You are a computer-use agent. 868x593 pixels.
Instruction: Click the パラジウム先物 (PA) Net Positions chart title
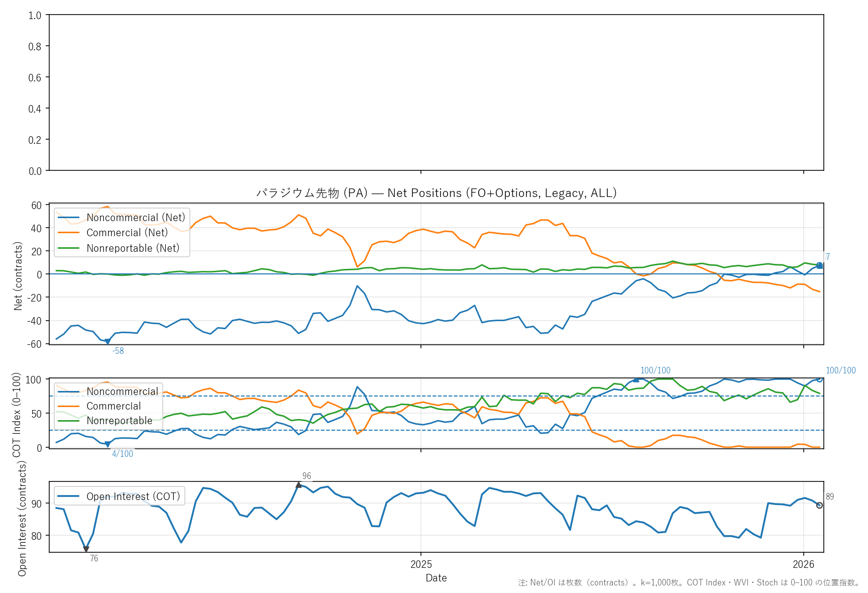pos(436,193)
